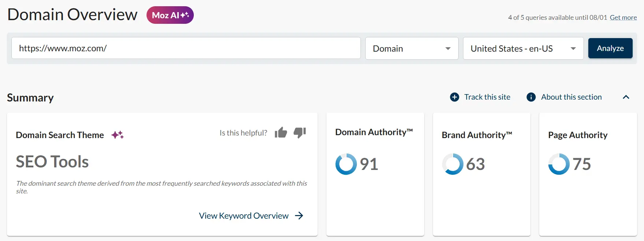The width and height of the screenshot is (644, 241).
Task: Click the Track this site link
Action: point(487,97)
